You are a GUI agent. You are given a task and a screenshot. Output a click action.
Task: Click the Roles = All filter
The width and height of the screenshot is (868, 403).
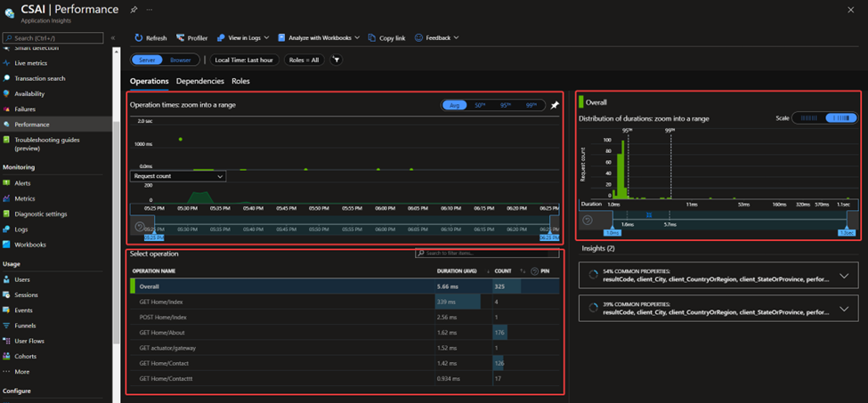[304, 60]
